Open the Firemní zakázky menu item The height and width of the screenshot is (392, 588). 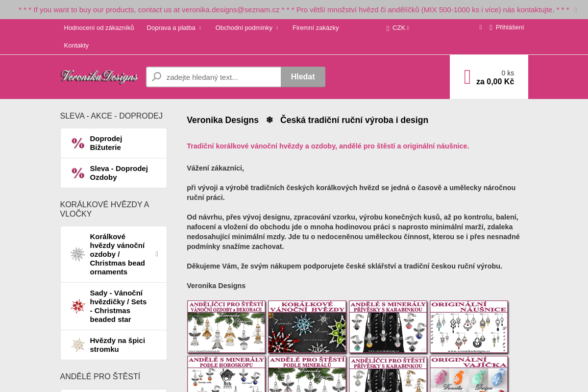coord(316,27)
